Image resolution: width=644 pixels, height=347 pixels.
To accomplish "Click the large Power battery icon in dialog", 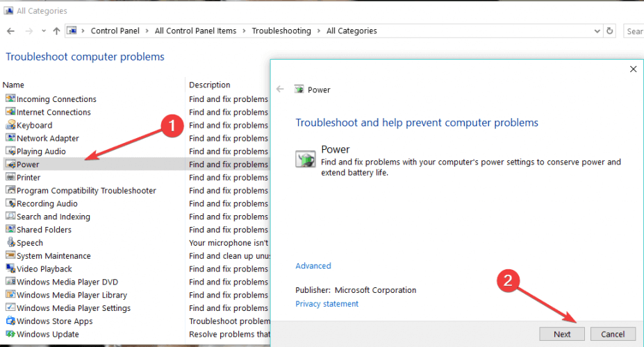I will pyautogui.click(x=305, y=159).
